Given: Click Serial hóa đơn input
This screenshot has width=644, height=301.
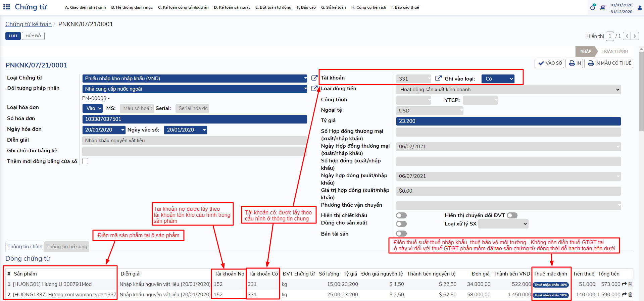Looking at the screenshot, I should click(192, 108).
